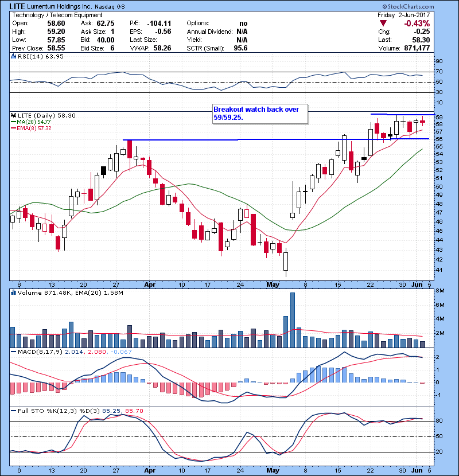The height and width of the screenshot is (476, 459).
Task: Click the green MA(20) legend line marker
Action: pyautogui.click(x=13, y=122)
